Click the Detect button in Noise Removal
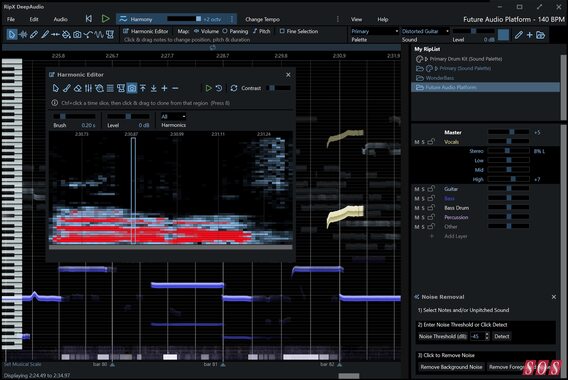Image resolution: width=568 pixels, height=380 pixels. tap(502, 336)
